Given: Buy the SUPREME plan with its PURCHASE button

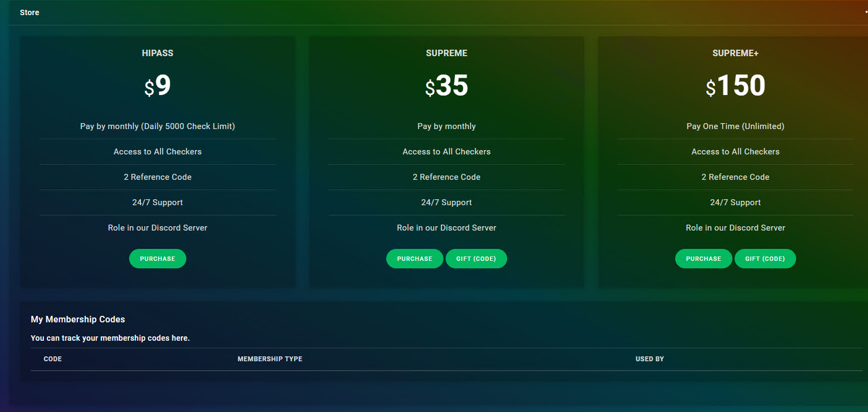Looking at the screenshot, I should [415, 259].
